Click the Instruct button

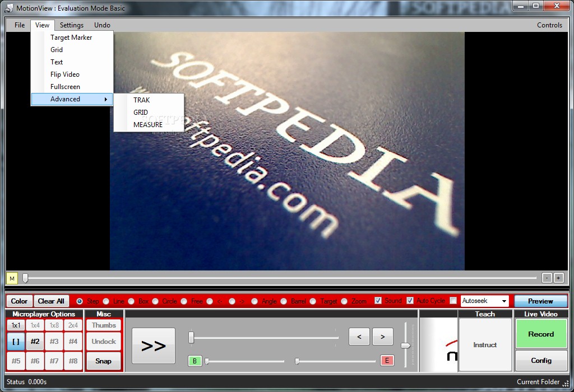485,345
